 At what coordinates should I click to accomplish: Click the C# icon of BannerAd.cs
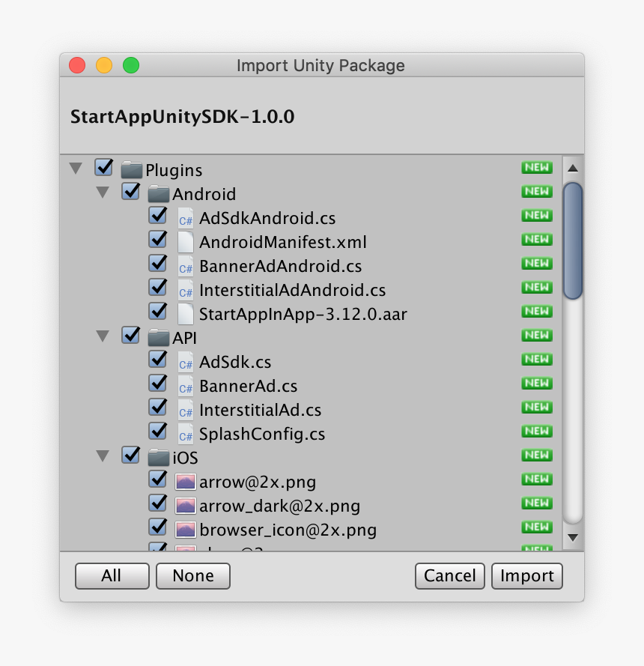coord(186,386)
